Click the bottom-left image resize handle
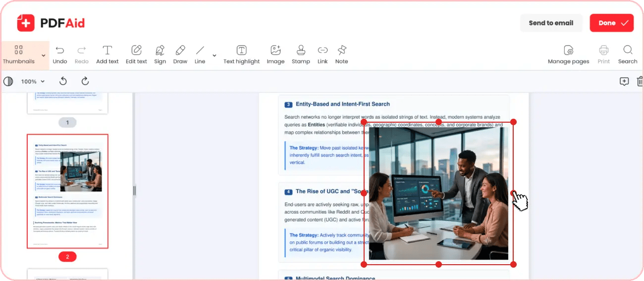Screen dimensions: 644x281 pos(364,265)
